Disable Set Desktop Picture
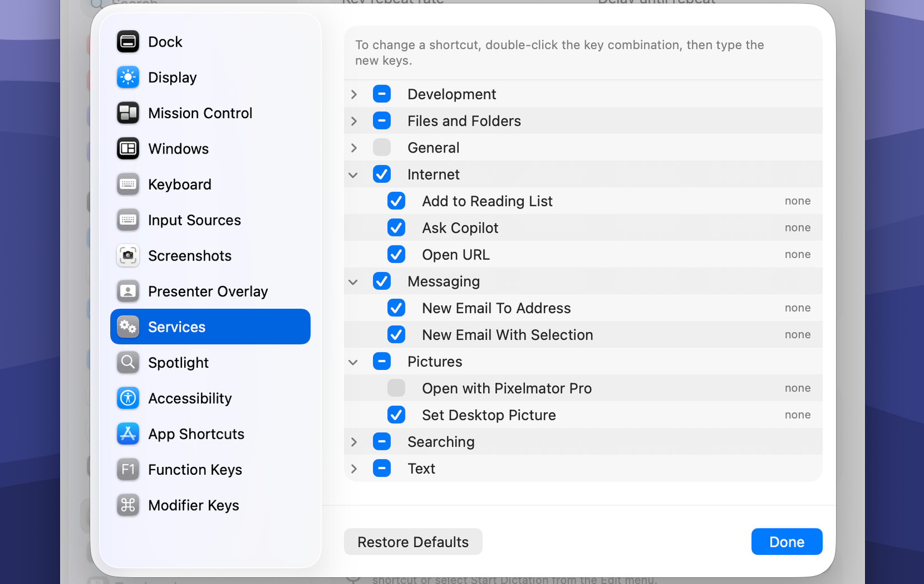The height and width of the screenshot is (584, 924). [396, 415]
